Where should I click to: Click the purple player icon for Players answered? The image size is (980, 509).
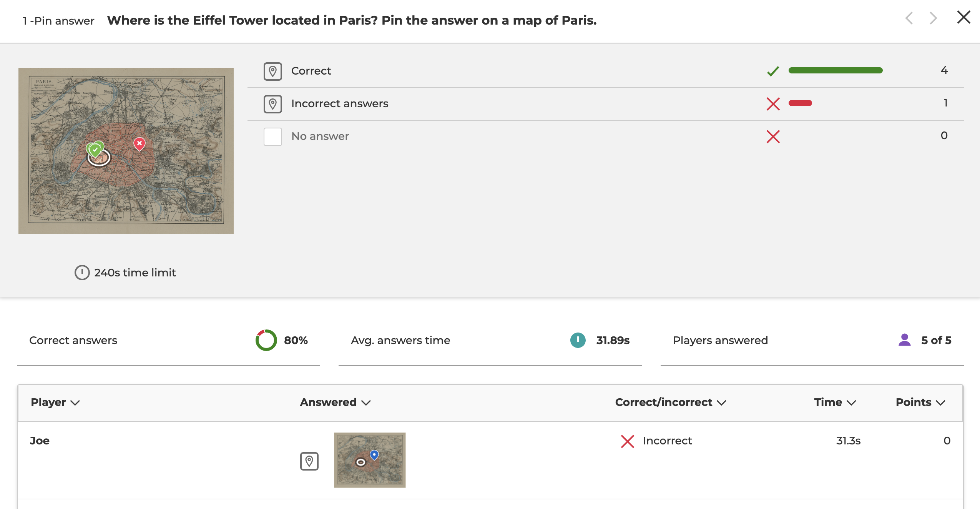tap(905, 340)
